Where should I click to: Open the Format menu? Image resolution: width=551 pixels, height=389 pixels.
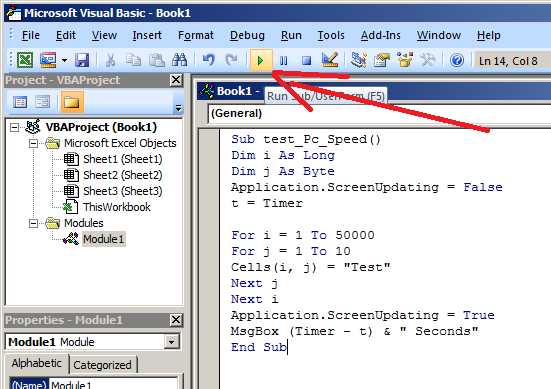(196, 35)
